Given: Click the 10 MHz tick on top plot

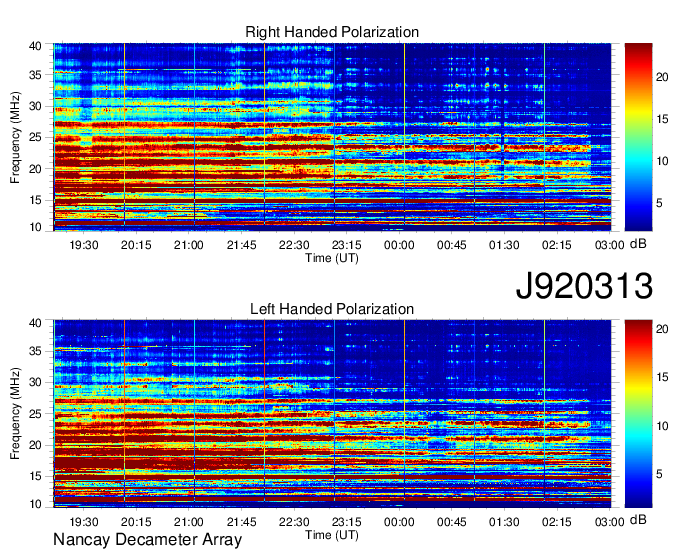Looking at the screenshot, I should pyautogui.click(x=35, y=227).
